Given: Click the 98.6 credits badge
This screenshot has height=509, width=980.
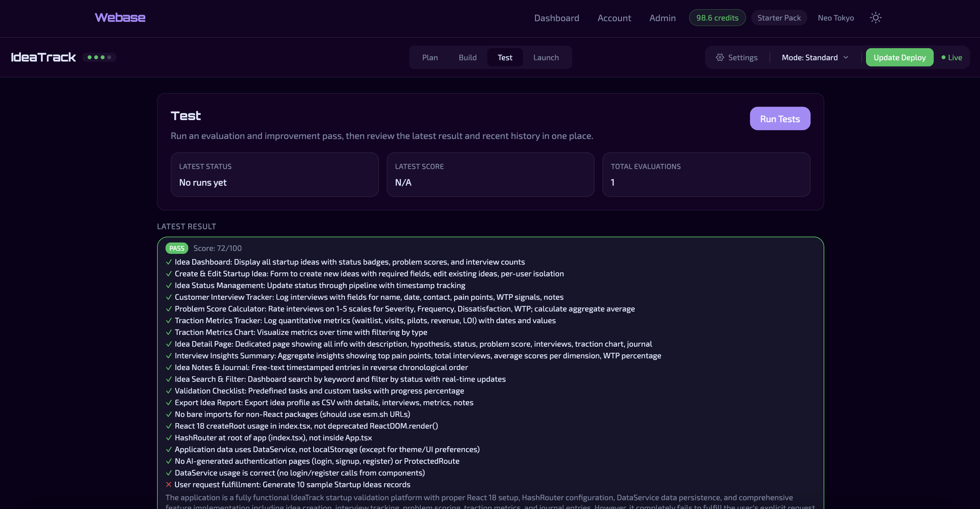Looking at the screenshot, I should [717, 17].
